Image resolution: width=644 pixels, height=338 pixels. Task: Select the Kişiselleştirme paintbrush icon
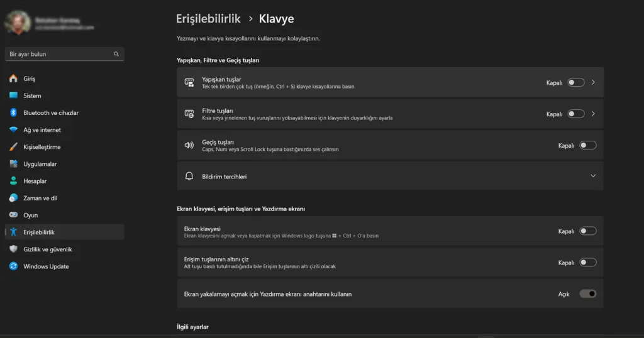[x=13, y=147]
